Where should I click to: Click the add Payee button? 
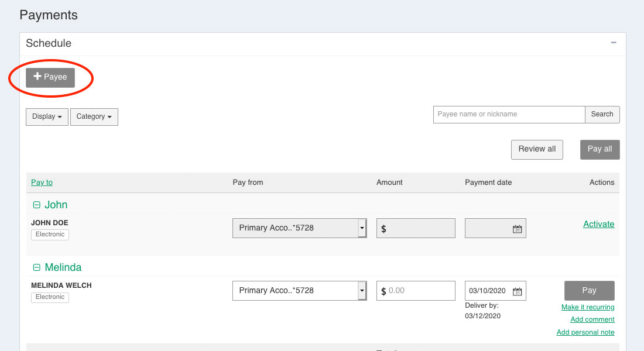coord(50,77)
